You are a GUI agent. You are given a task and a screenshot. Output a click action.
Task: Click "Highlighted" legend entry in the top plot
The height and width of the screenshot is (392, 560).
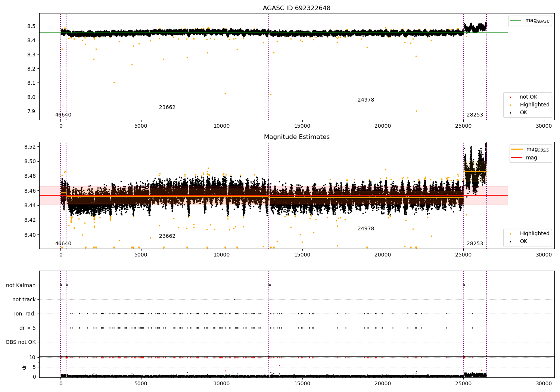[x=530, y=105]
